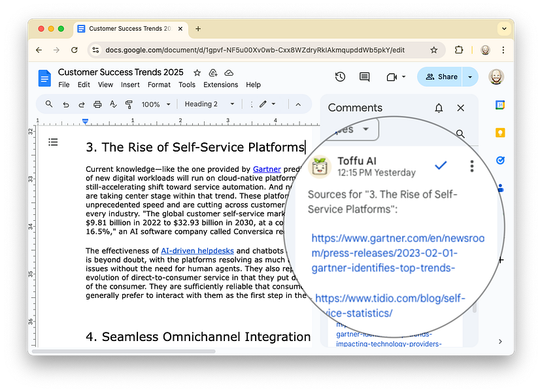Open the Extensions menu
542x392 pixels.
coord(220,85)
